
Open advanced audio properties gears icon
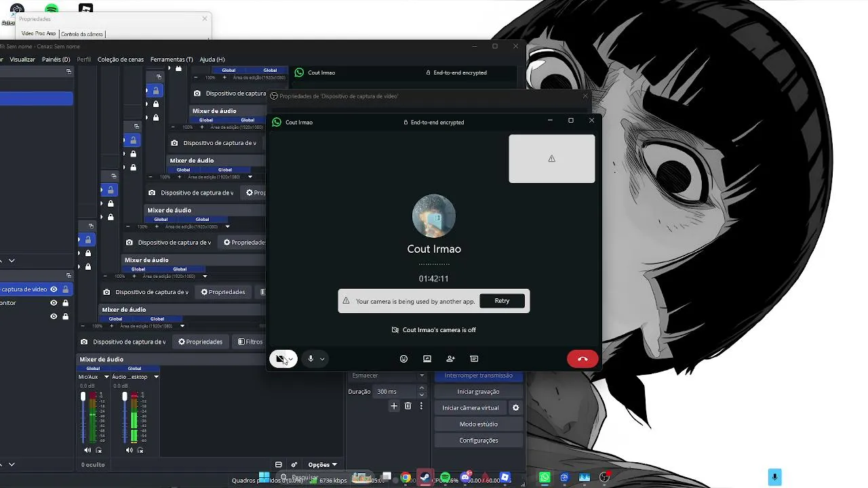294,465
